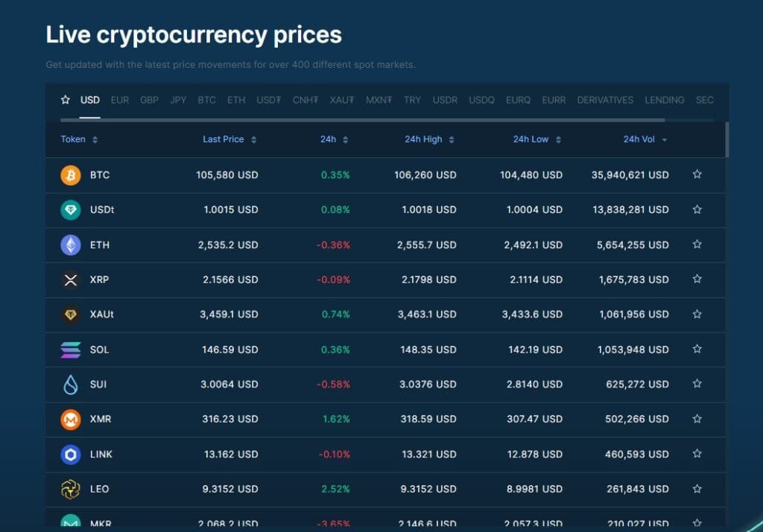This screenshot has height=532, width=763.
Task: Open the USDR market tab
Action: point(445,101)
